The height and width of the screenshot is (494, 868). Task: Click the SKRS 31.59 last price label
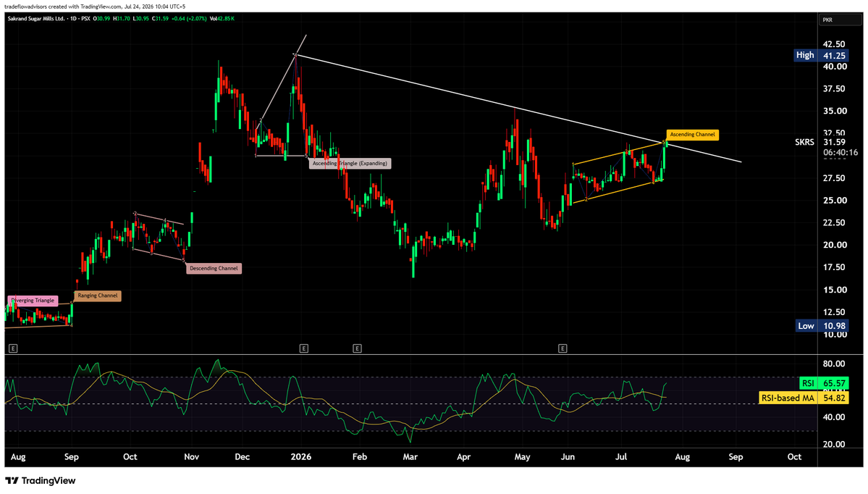pyautogui.click(x=820, y=142)
